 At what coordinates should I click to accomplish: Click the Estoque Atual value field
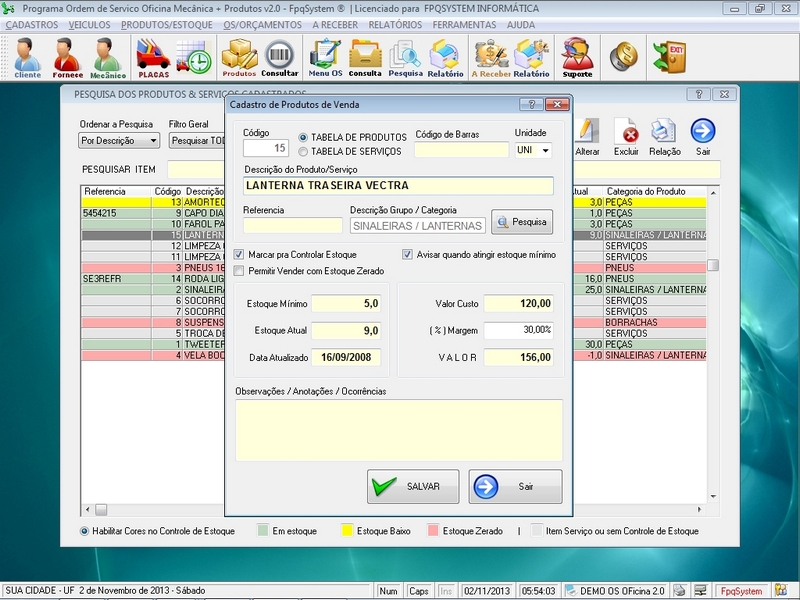pos(346,331)
